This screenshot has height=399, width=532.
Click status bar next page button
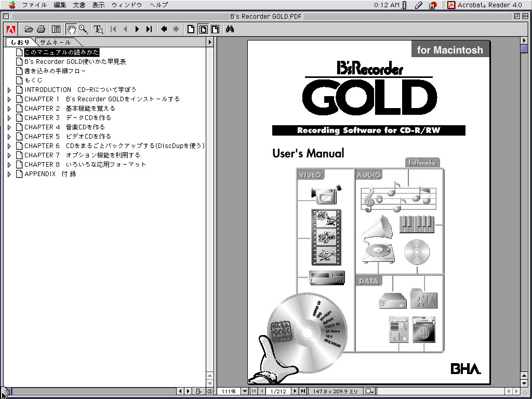[296, 391]
